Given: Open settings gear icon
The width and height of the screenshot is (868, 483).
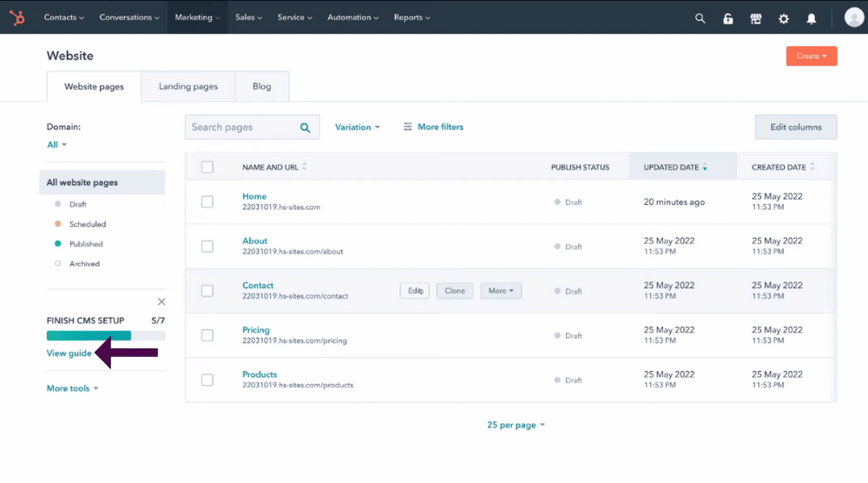Looking at the screenshot, I should pos(783,18).
